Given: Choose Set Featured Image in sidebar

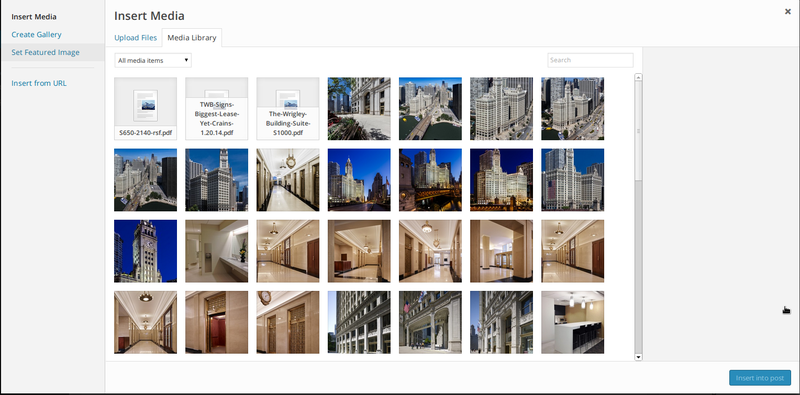Looking at the screenshot, I should [x=45, y=52].
